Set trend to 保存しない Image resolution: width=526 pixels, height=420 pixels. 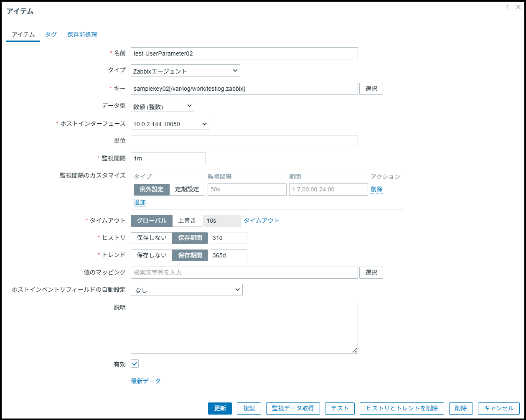click(x=152, y=255)
